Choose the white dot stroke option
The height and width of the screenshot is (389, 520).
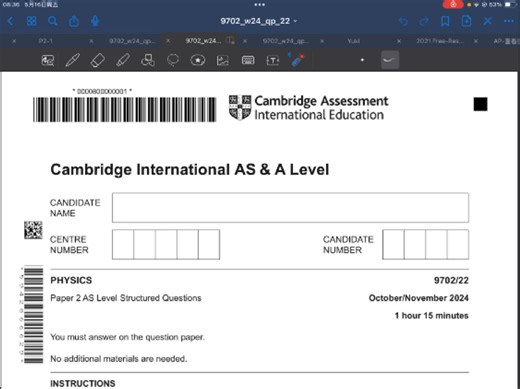[x=362, y=60]
